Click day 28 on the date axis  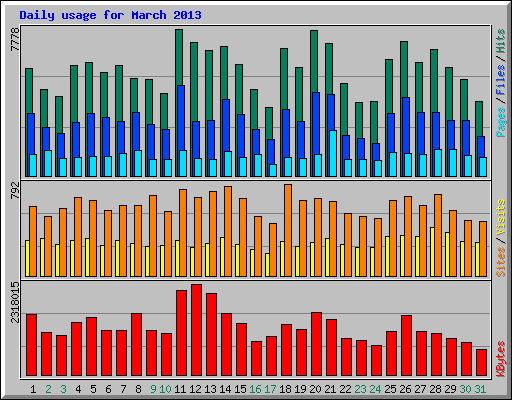tap(435, 389)
